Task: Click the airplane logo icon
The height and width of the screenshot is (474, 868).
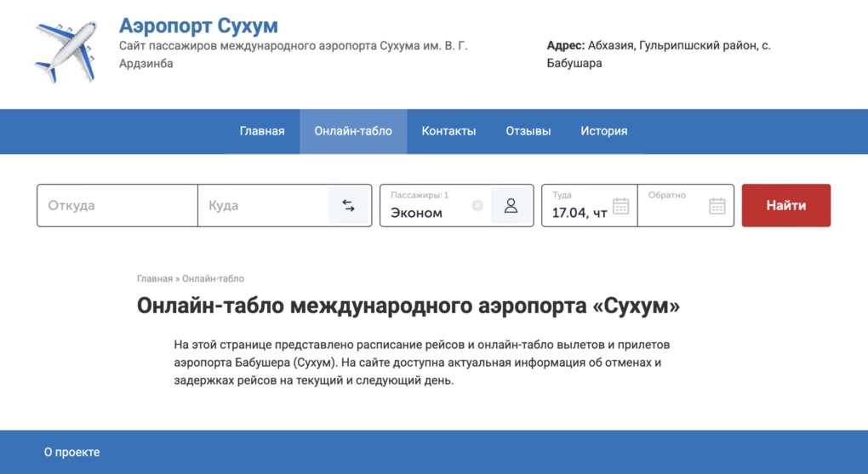Action: (66, 50)
